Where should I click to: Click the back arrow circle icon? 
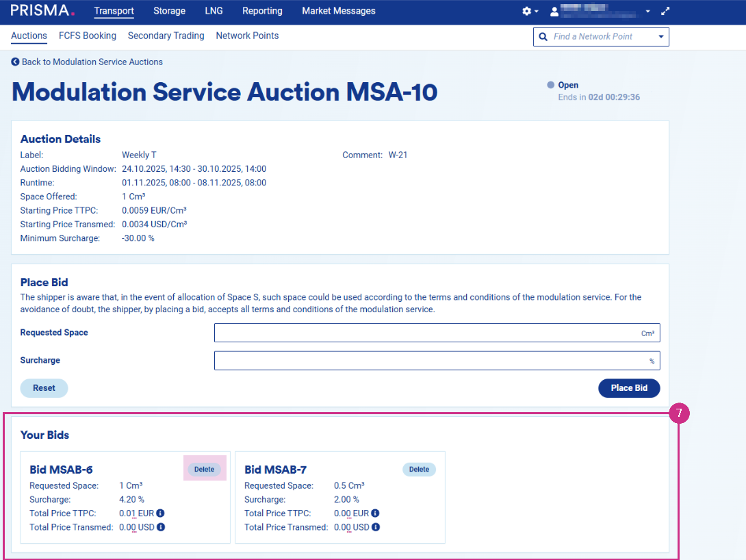coord(15,62)
